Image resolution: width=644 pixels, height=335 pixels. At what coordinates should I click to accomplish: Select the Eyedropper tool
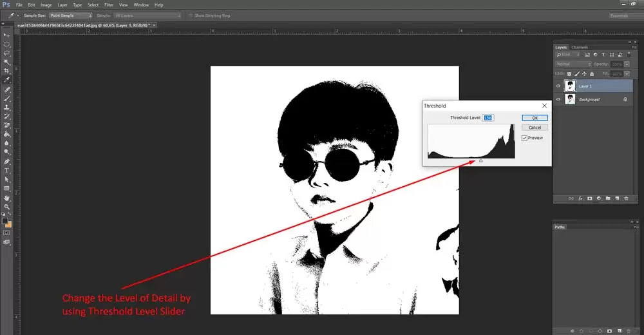click(x=7, y=80)
